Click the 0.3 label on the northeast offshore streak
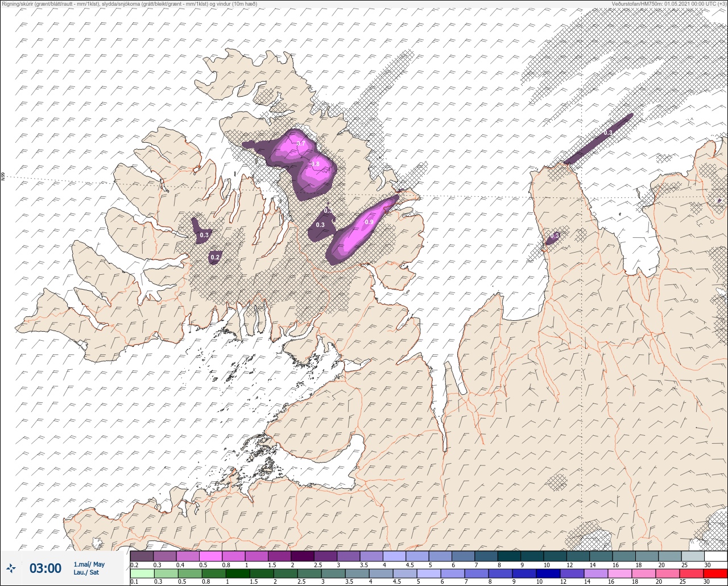 click(x=608, y=133)
